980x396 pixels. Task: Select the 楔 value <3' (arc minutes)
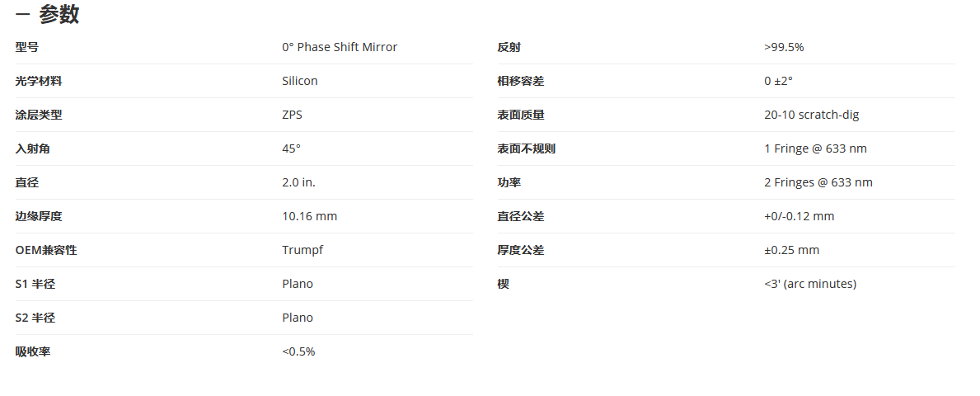click(x=810, y=284)
